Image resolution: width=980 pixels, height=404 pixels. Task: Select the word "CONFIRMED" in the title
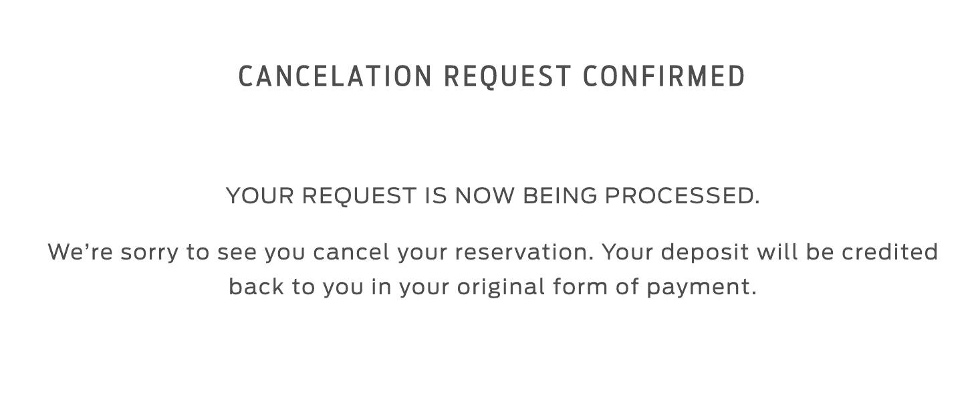[664, 76]
